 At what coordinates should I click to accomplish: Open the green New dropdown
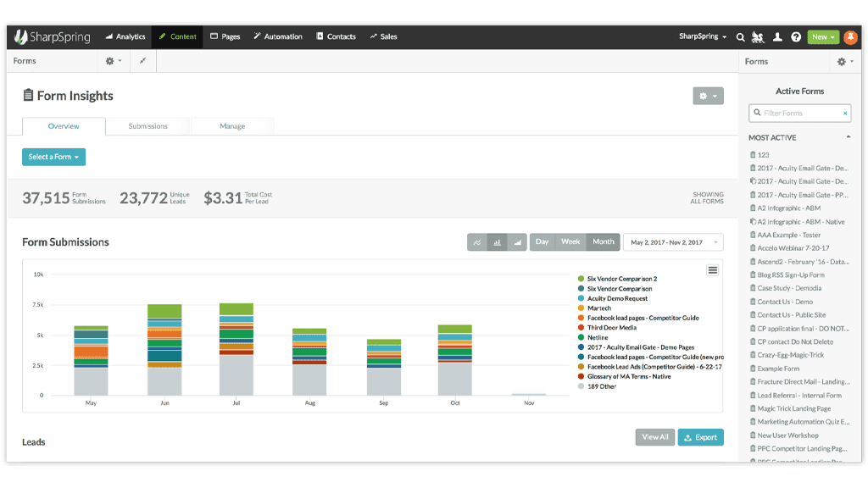pos(823,37)
